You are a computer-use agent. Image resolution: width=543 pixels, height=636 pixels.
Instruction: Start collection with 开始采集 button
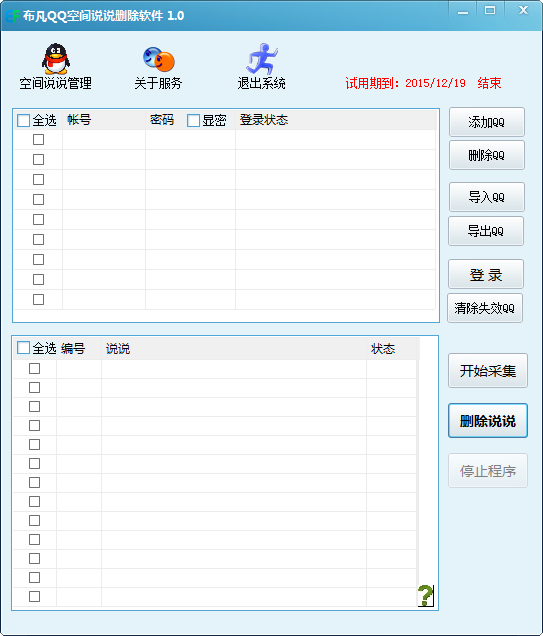(488, 371)
